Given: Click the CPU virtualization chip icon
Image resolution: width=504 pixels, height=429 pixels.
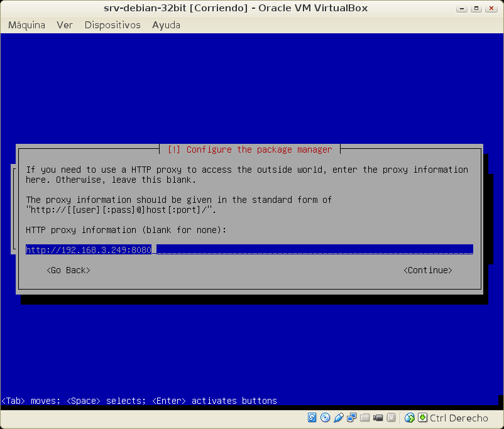Looking at the screenshot, I should pyautogui.click(x=391, y=418).
